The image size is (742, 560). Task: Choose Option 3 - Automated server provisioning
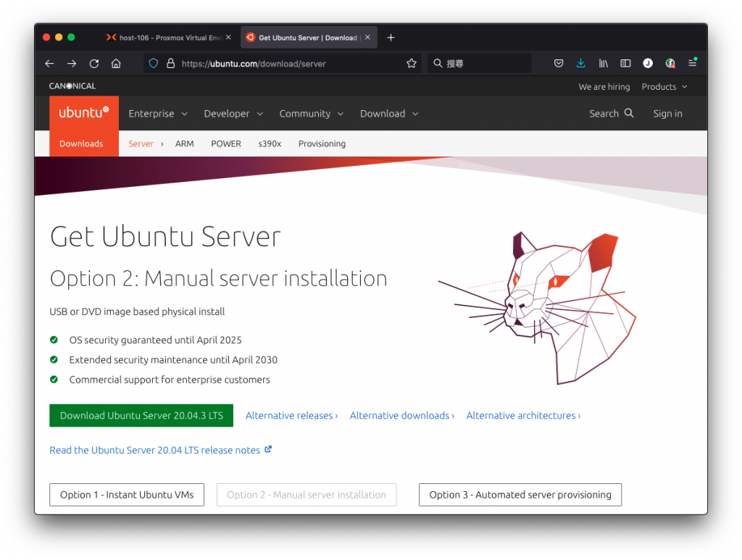(520, 495)
